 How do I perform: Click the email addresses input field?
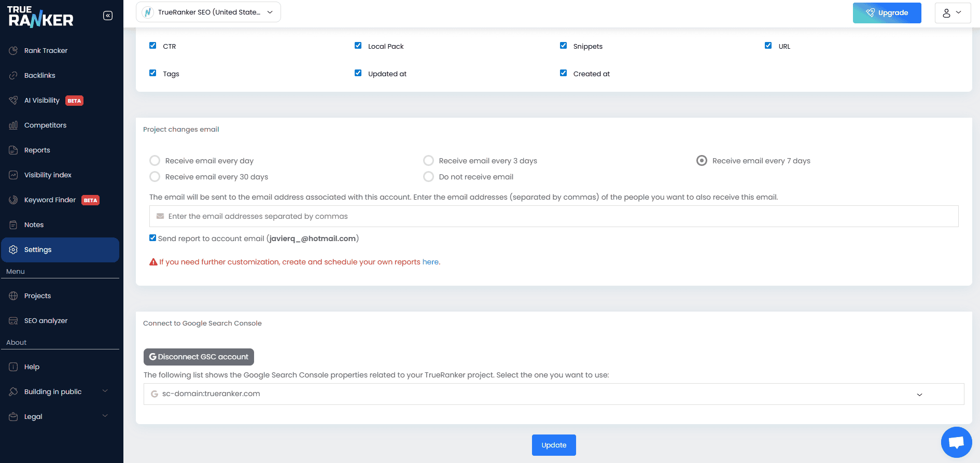(553, 216)
